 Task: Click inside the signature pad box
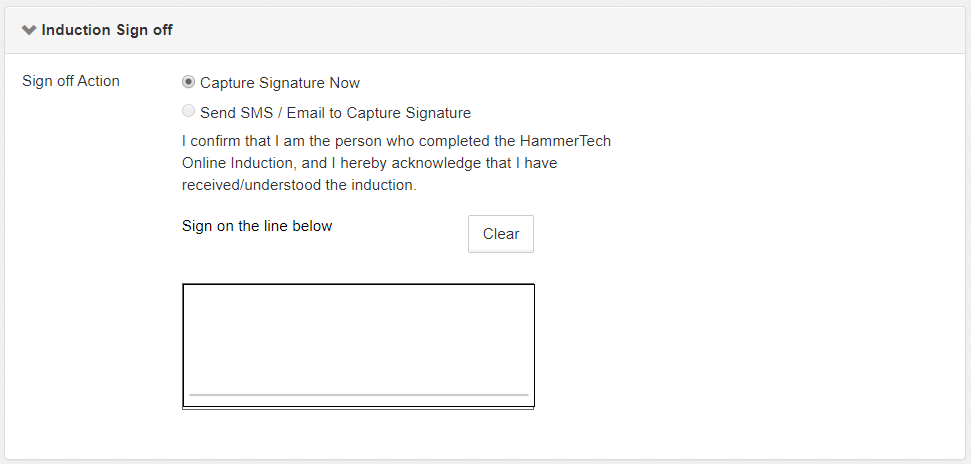tap(358, 335)
